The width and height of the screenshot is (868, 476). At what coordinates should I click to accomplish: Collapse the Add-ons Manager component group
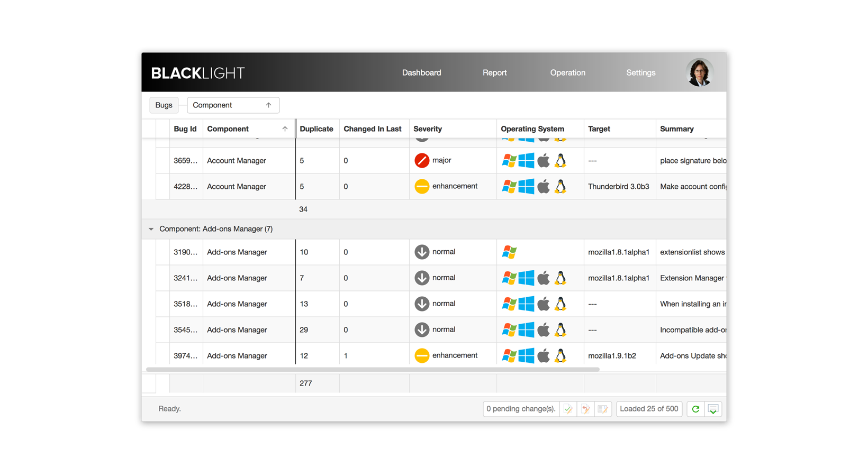(x=151, y=229)
